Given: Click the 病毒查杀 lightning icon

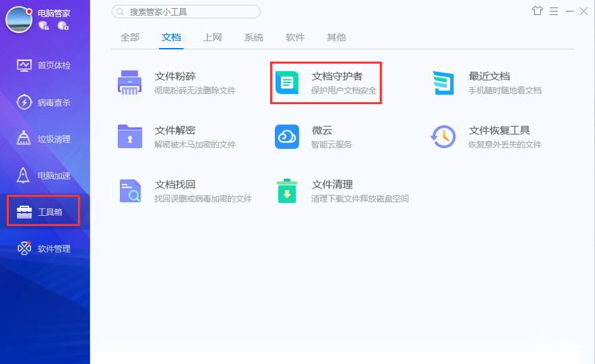Looking at the screenshot, I should [x=24, y=102].
